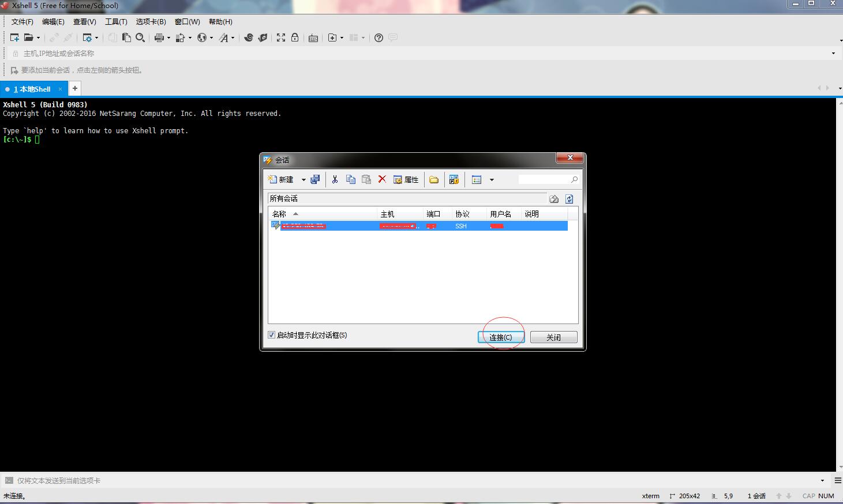Expand the compose bar dropdown arrow
Image resolution: width=843 pixels, height=504 pixels.
coord(822,480)
